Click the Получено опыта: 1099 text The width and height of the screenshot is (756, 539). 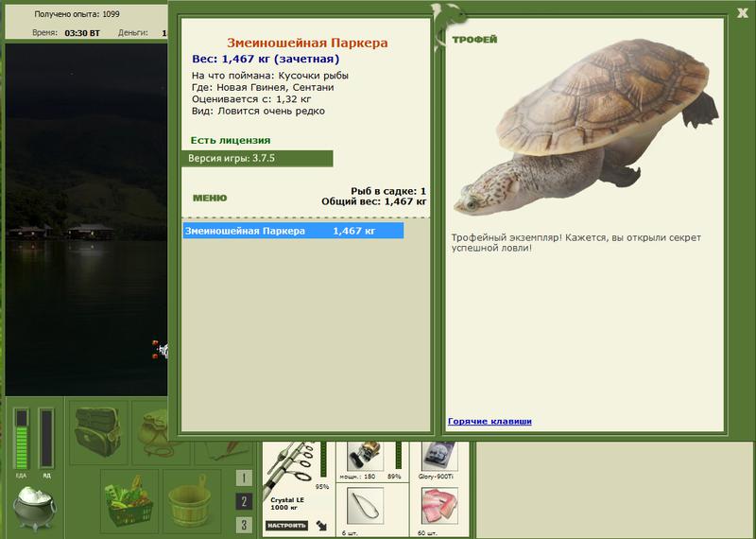click(77, 14)
